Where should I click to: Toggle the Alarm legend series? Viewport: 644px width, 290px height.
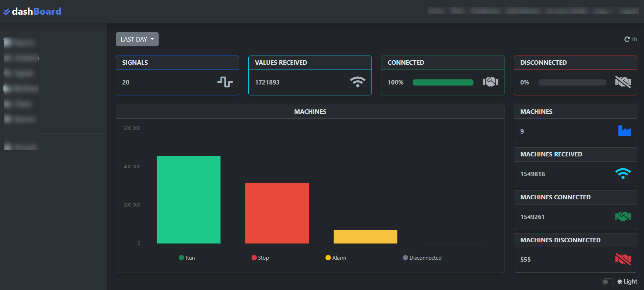pyautogui.click(x=336, y=258)
